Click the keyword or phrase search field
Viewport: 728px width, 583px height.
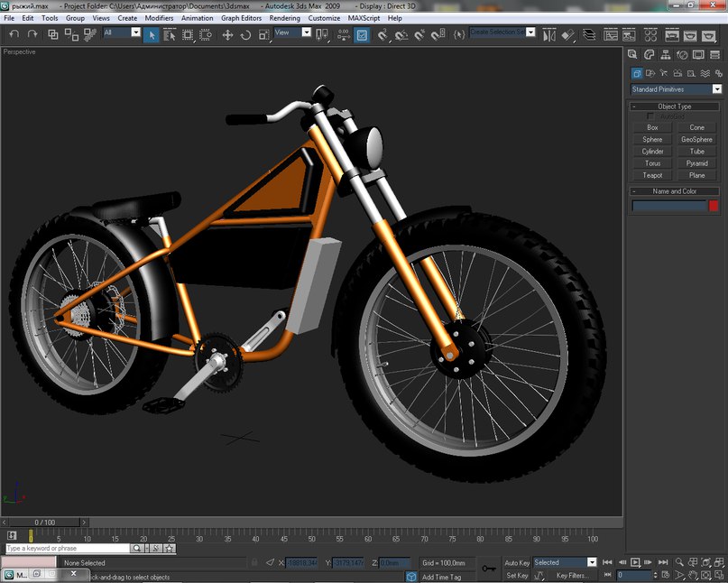coord(68,548)
